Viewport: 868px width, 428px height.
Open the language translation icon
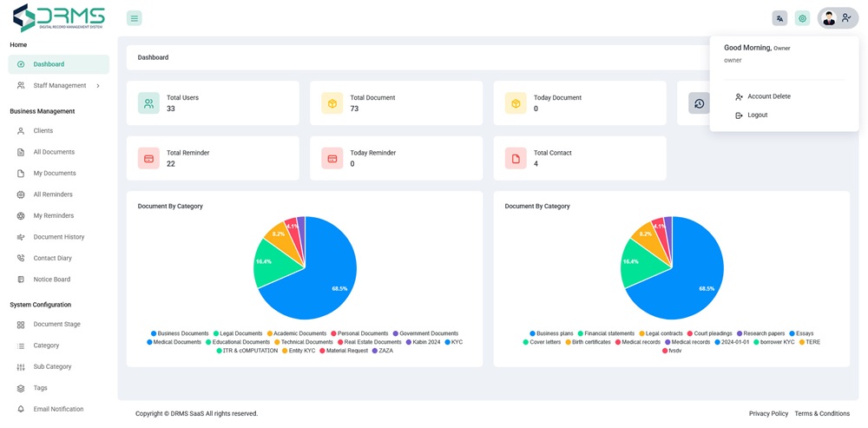click(779, 18)
